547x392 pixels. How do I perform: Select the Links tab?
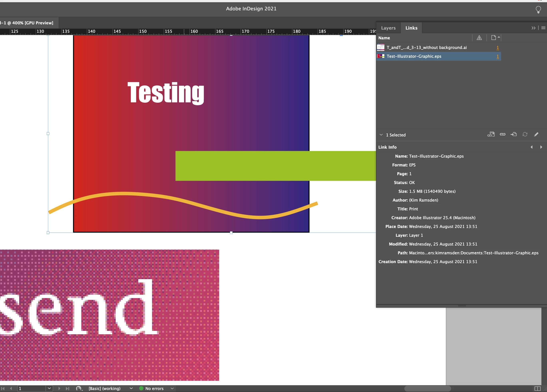[x=411, y=28]
